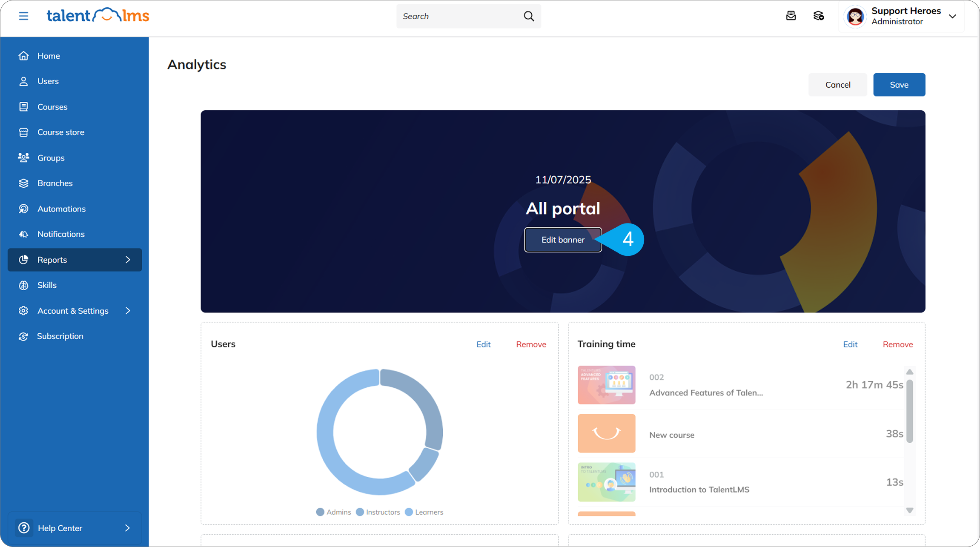This screenshot has width=980, height=547.
Task: Click the Cancel button
Action: coord(837,85)
